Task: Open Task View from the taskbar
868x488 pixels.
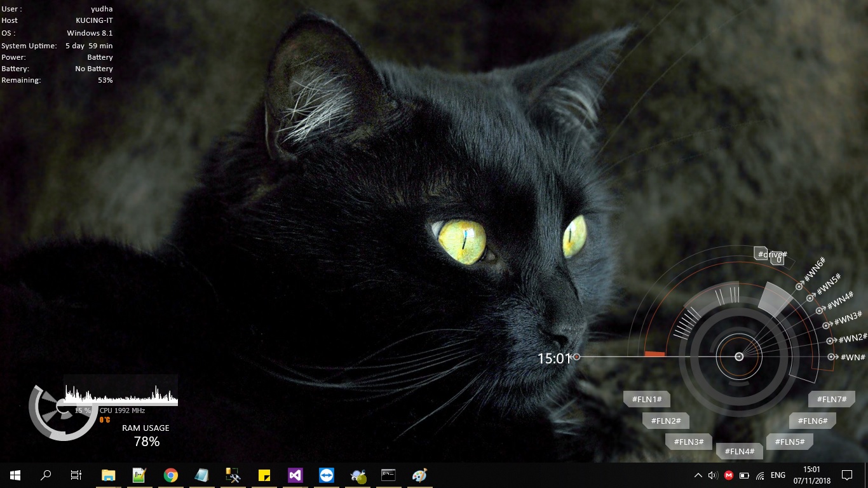Action: point(74,475)
